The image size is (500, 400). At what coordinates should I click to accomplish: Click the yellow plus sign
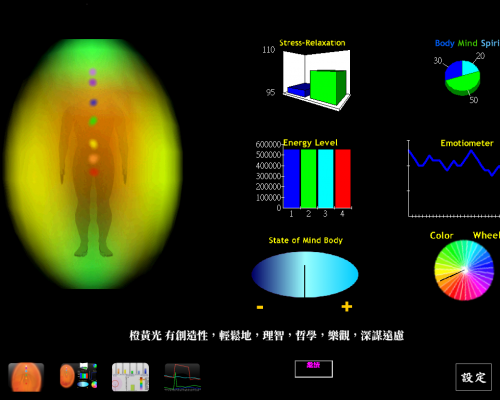coord(347,307)
